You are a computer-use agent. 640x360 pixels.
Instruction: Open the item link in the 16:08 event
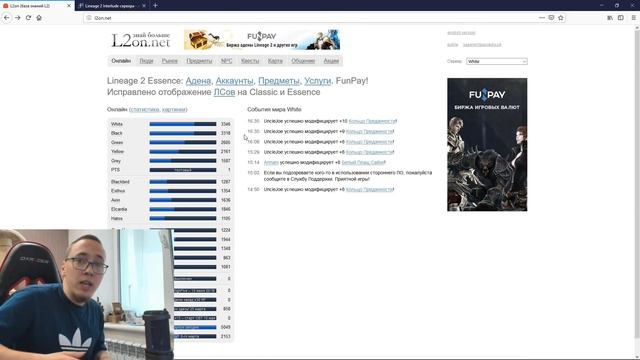(369, 142)
